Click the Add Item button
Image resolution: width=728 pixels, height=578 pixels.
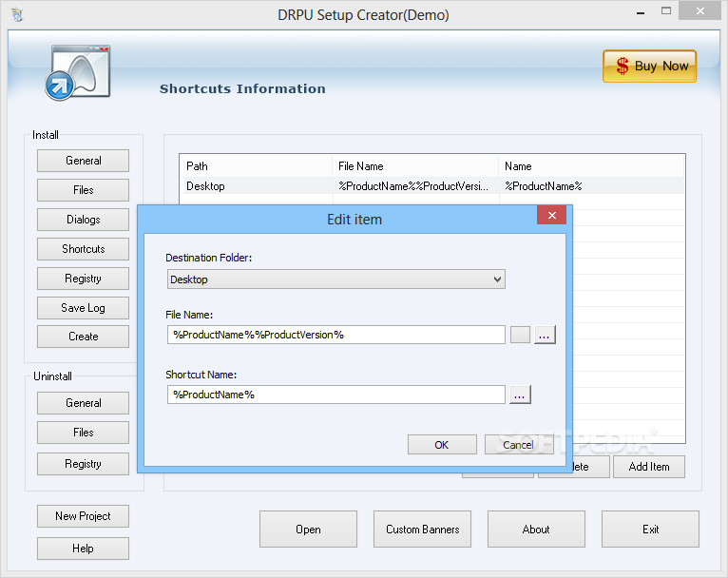pos(649,467)
